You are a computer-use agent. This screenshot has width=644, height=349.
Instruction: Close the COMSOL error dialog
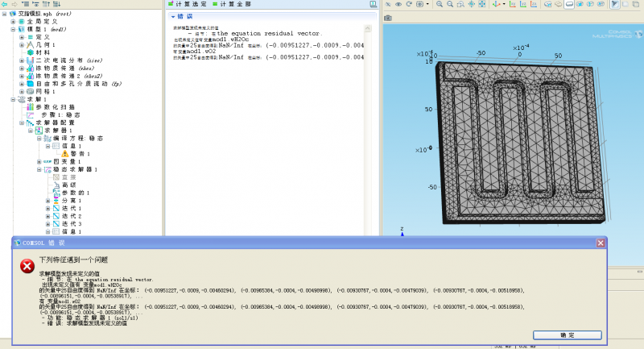[x=600, y=243]
